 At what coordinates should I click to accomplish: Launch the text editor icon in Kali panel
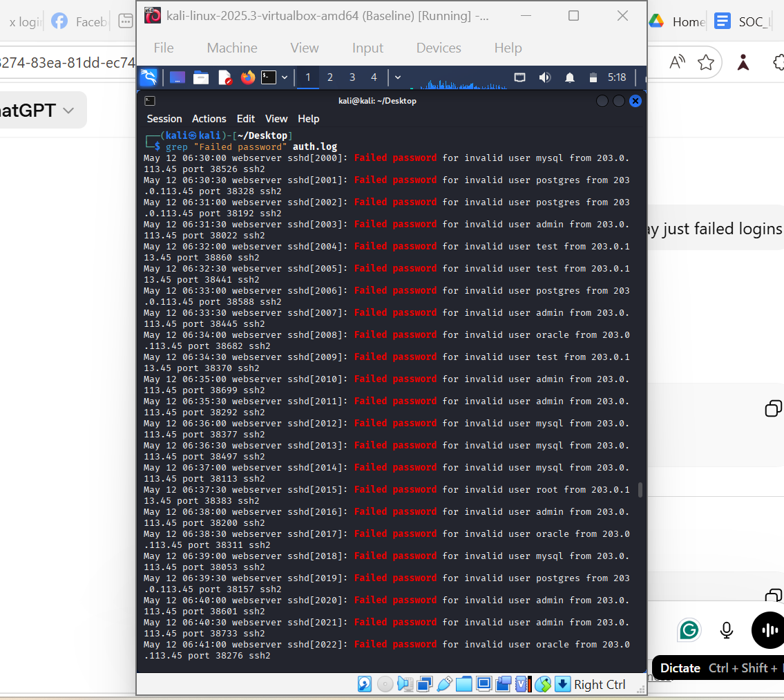click(224, 77)
